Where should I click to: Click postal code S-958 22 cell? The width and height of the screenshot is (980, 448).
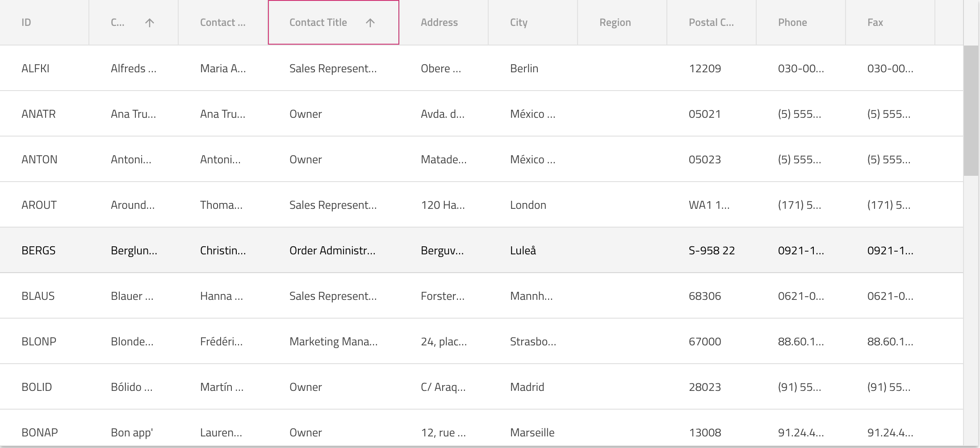click(712, 250)
